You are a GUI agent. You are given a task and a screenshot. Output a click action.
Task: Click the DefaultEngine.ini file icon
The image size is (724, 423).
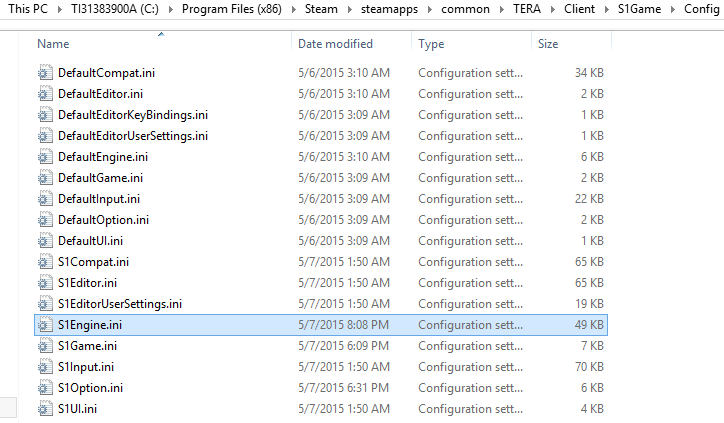point(44,157)
